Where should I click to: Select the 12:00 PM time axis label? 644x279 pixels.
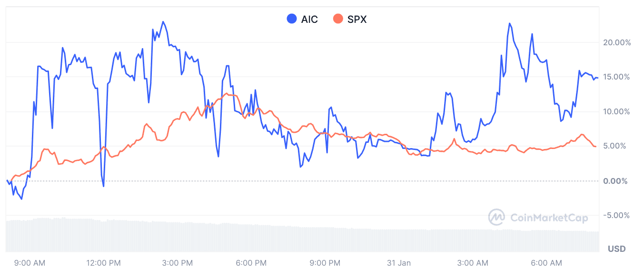(x=103, y=263)
